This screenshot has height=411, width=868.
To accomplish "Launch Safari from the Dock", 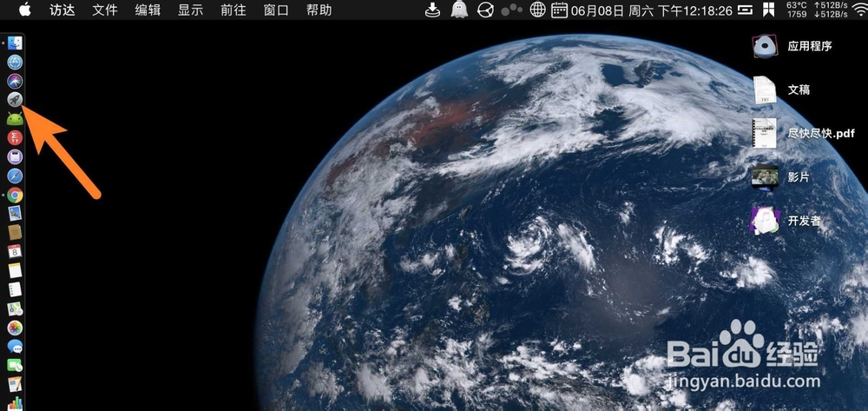I will pyautogui.click(x=15, y=176).
